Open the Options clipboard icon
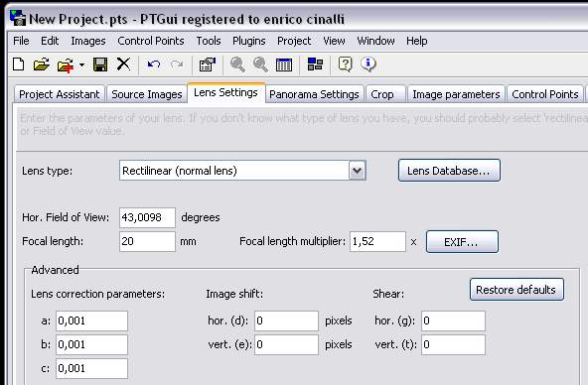Image resolution: width=588 pixels, height=385 pixels. click(x=207, y=64)
